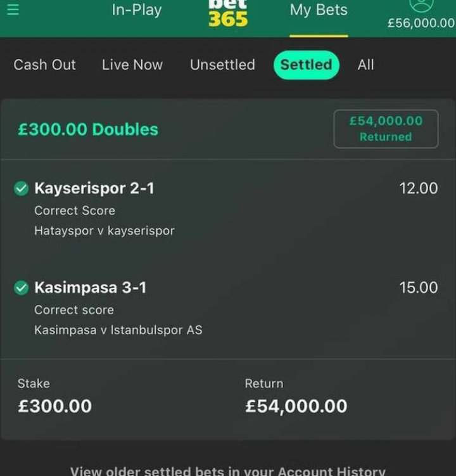View Unsettled bets
Screen dimensions: 456x476
point(222,65)
